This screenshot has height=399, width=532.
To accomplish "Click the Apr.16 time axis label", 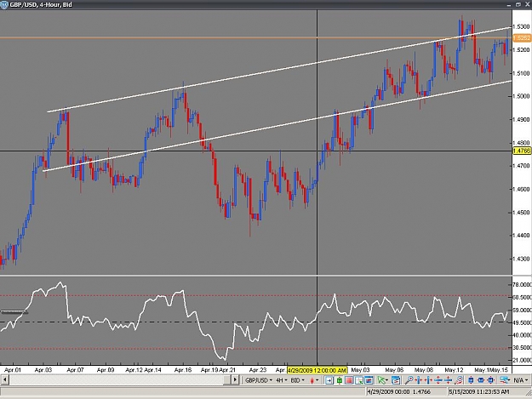I will click(183, 370).
